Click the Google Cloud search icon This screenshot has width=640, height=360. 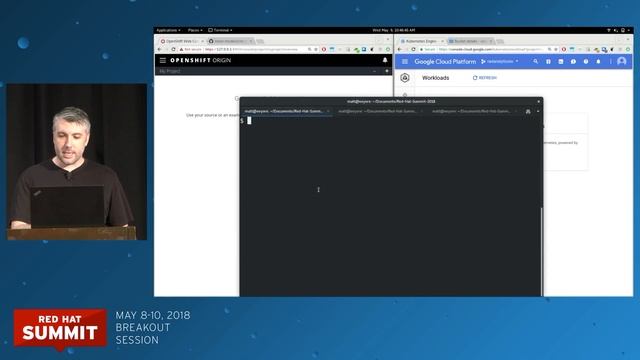pyautogui.click(x=536, y=62)
